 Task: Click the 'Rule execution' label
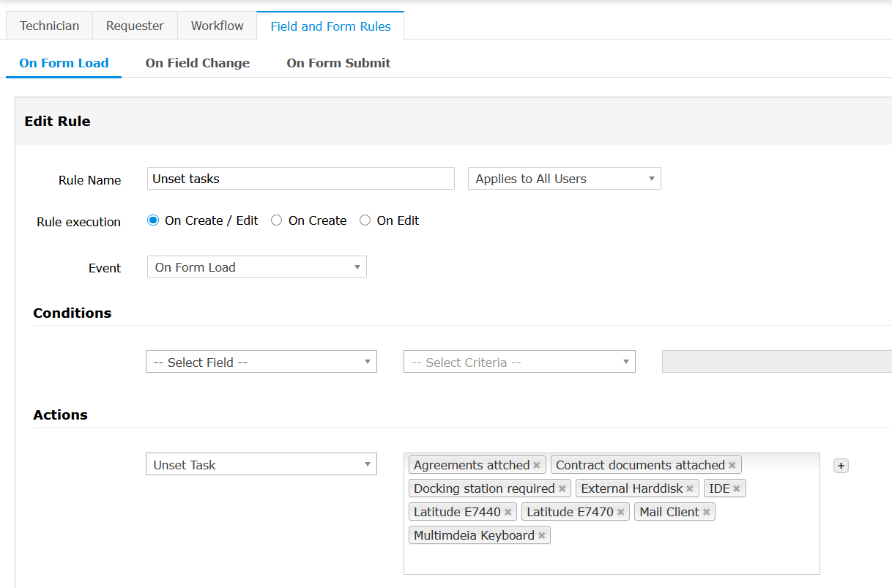click(78, 222)
